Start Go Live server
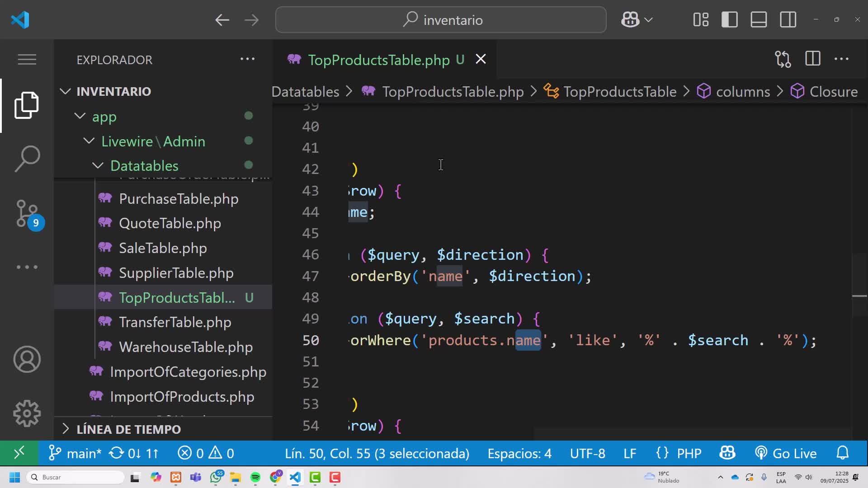This screenshot has height=488, width=868. pyautogui.click(x=786, y=453)
